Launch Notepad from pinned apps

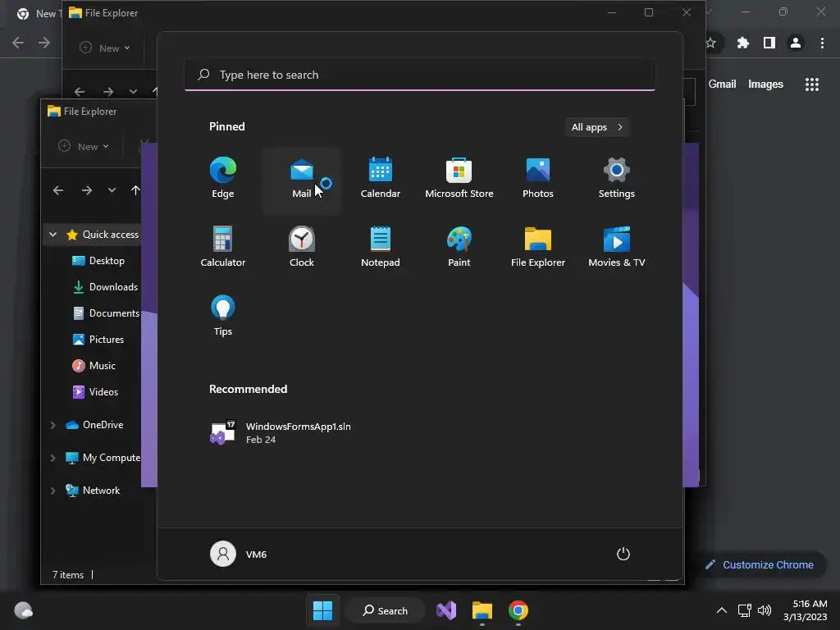[x=381, y=247]
